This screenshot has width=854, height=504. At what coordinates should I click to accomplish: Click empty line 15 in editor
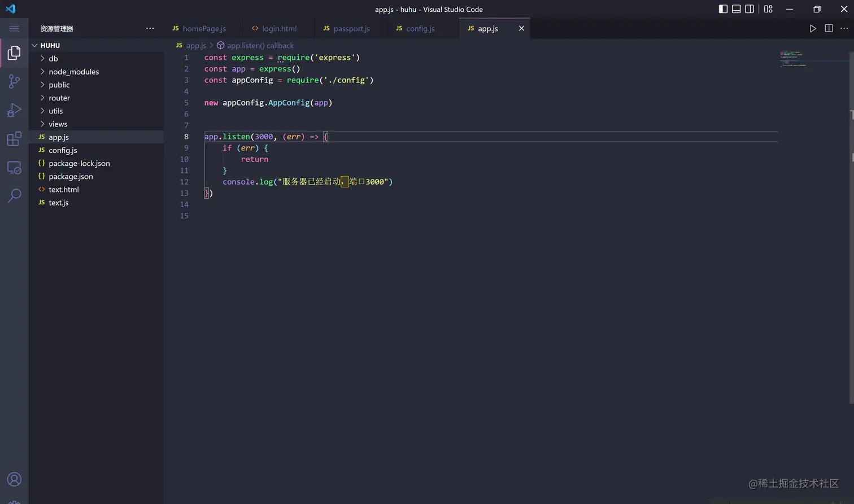click(x=491, y=216)
